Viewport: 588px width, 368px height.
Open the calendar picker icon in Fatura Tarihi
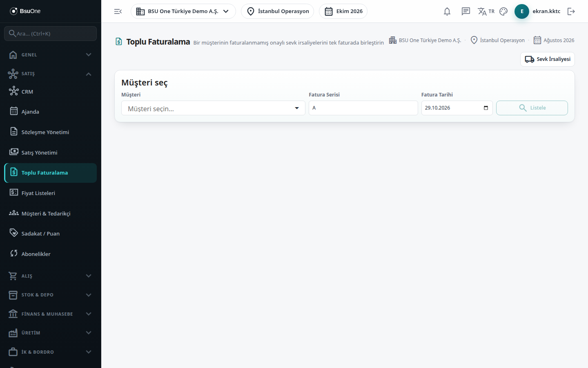[486, 108]
